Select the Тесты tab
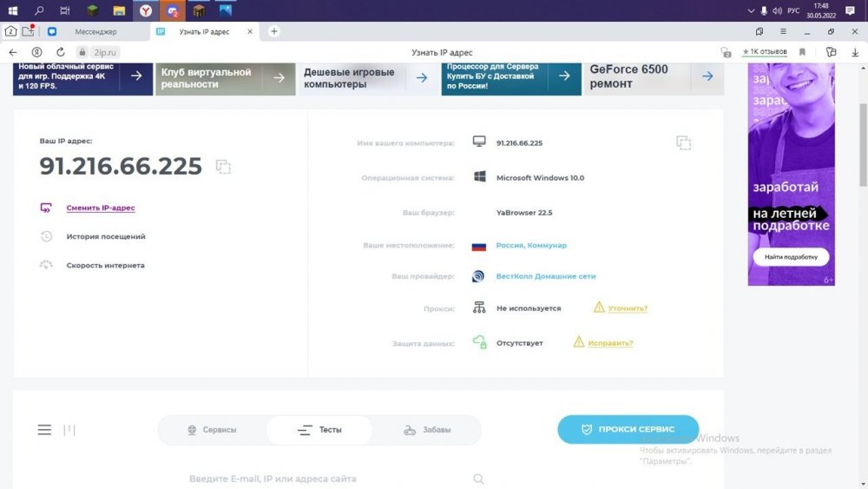The width and height of the screenshot is (868, 489). click(x=320, y=430)
